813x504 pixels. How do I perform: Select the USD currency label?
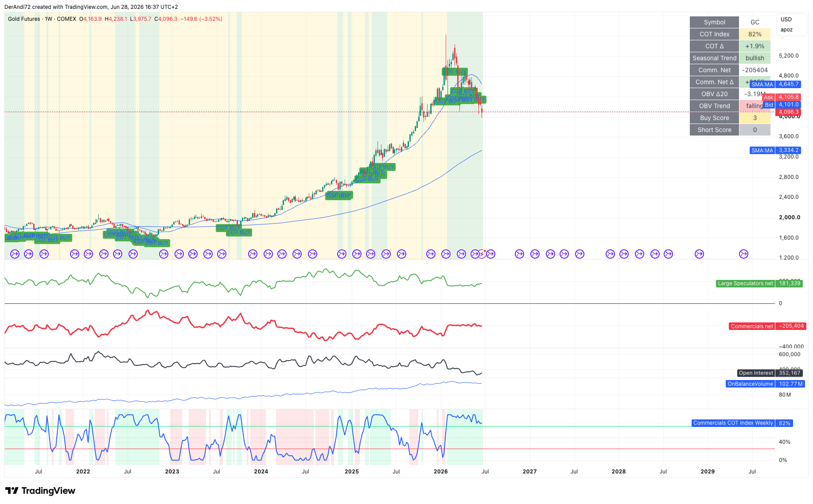point(786,19)
